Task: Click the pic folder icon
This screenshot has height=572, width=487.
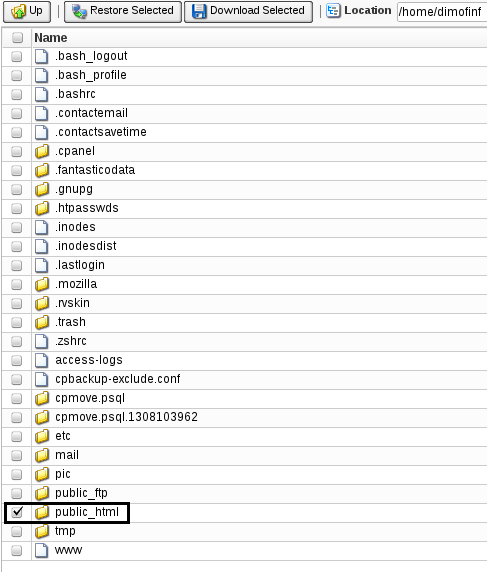Action: (x=42, y=474)
